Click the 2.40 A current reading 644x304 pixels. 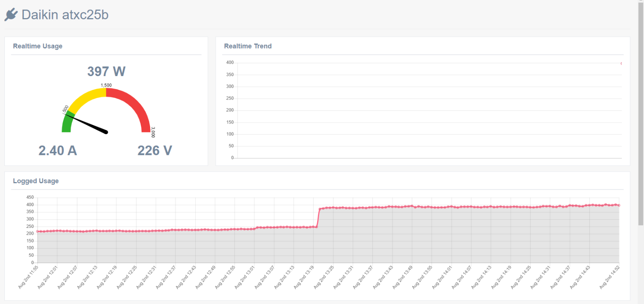click(x=58, y=150)
